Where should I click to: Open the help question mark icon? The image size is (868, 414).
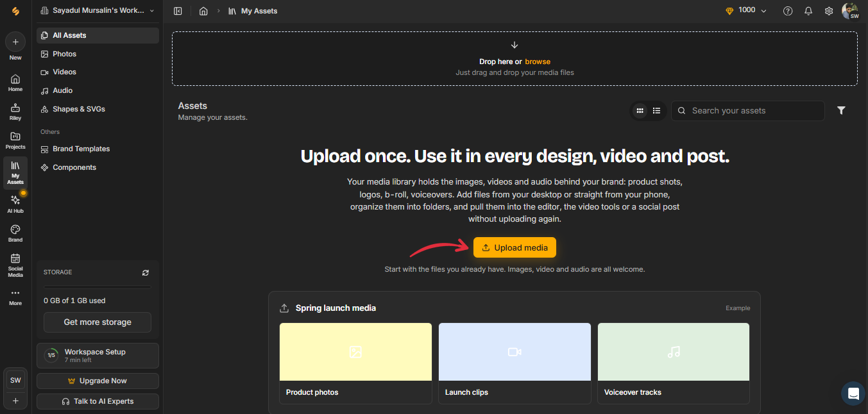(788, 11)
